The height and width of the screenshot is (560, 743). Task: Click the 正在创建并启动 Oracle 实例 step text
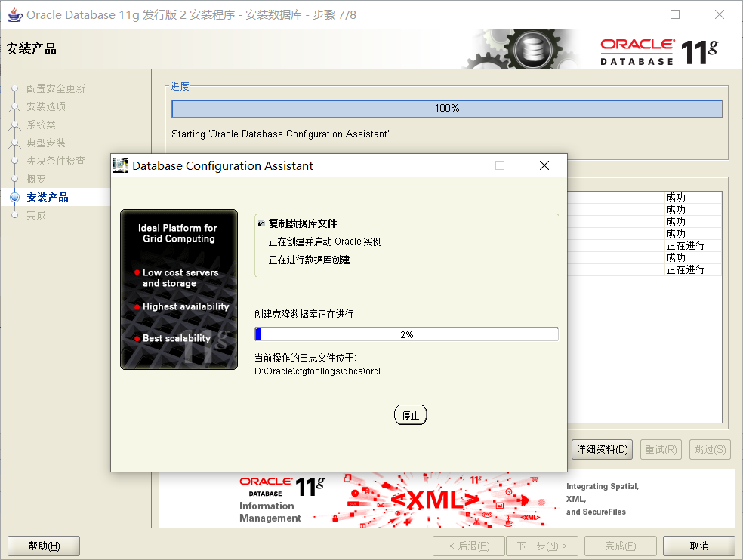click(325, 242)
